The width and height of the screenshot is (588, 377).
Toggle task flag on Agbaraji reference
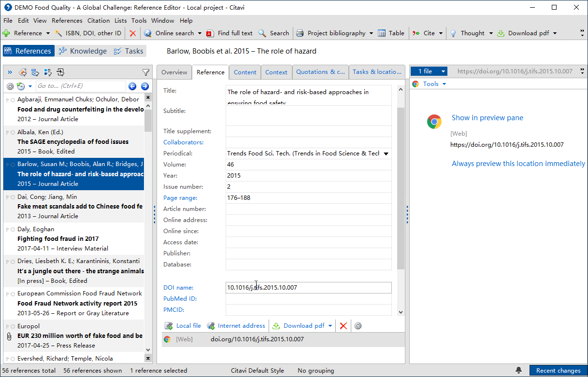pos(8,99)
